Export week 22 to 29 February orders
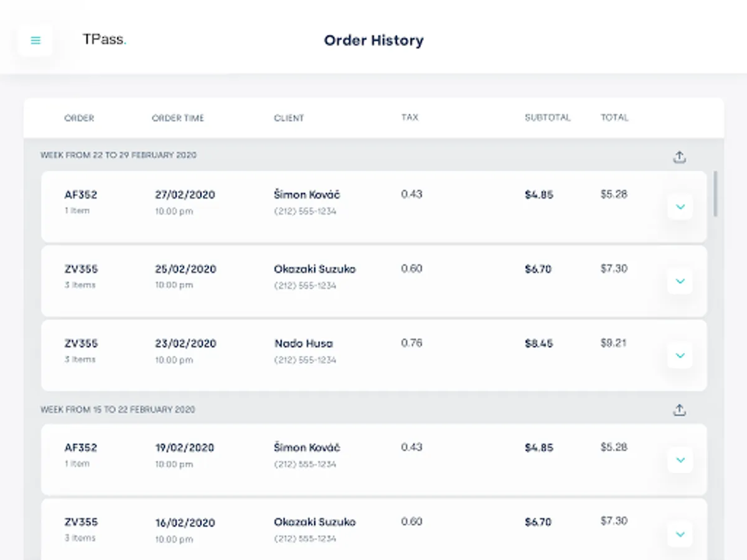Viewport: 747px width, 560px height. point(679,157)
